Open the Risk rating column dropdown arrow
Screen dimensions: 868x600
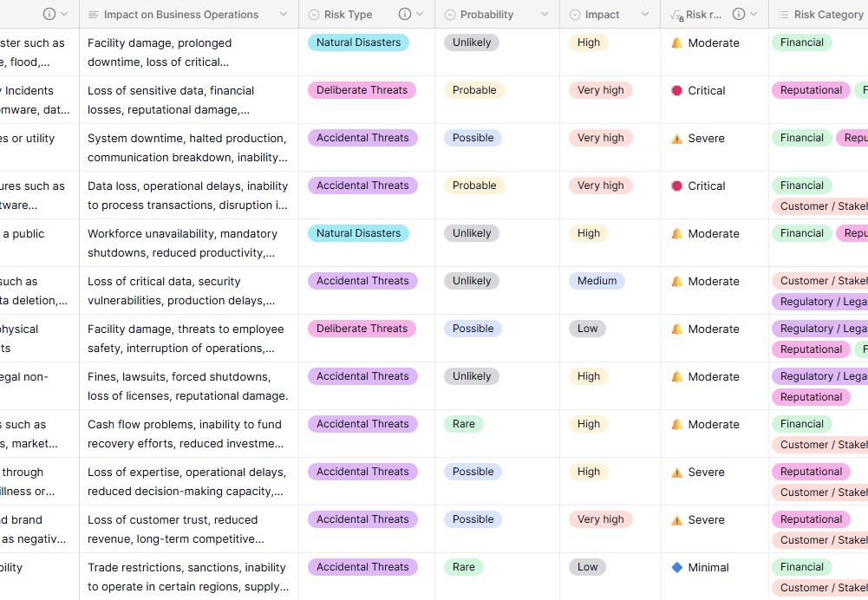pyautogui.click(x=754, y=15)
